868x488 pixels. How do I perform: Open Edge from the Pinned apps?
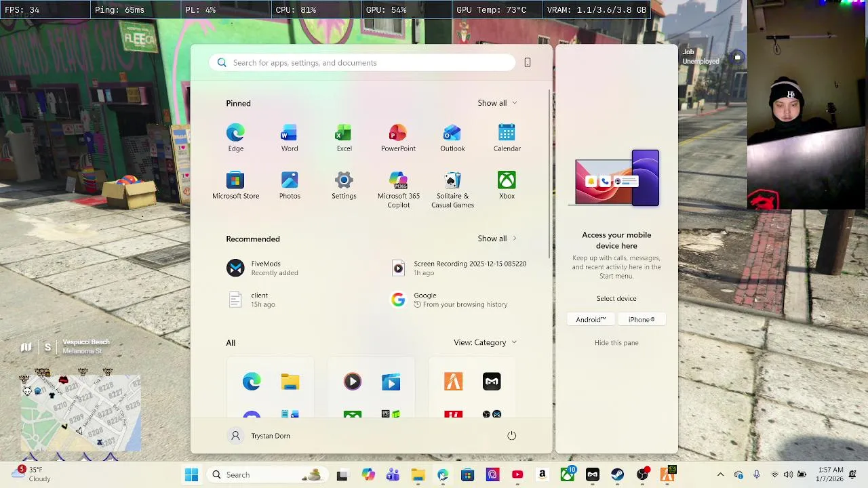[235, 138]
